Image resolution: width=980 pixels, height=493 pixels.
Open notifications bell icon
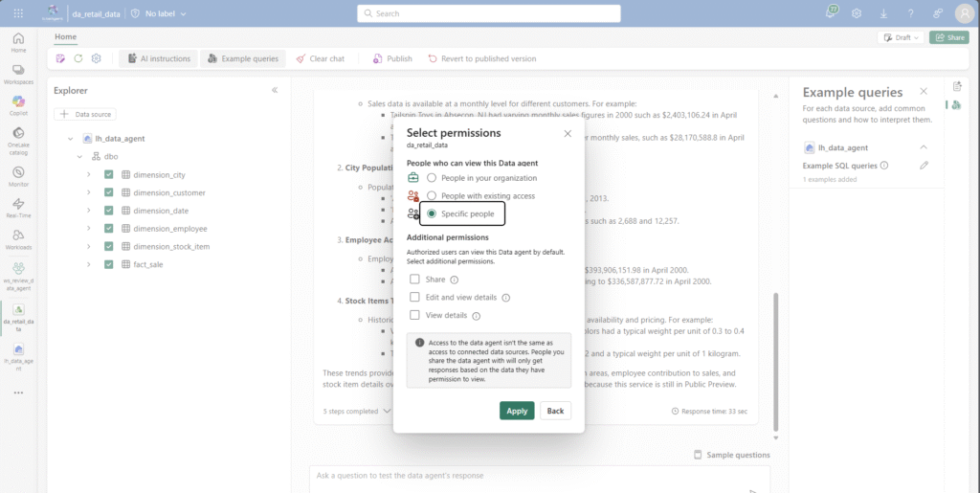(x=831, y=12)
